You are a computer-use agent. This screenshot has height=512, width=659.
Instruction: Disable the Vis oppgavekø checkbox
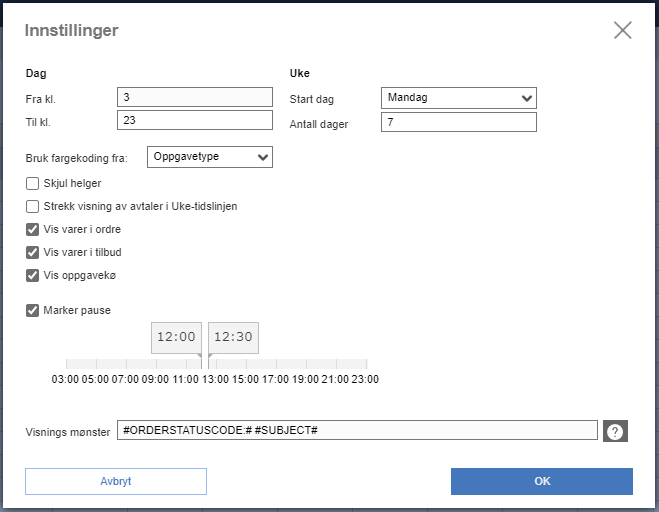tap(32, 276)
